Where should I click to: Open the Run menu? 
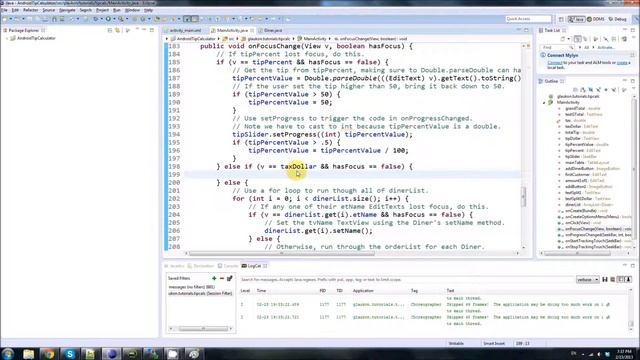(x=117, y=10)
